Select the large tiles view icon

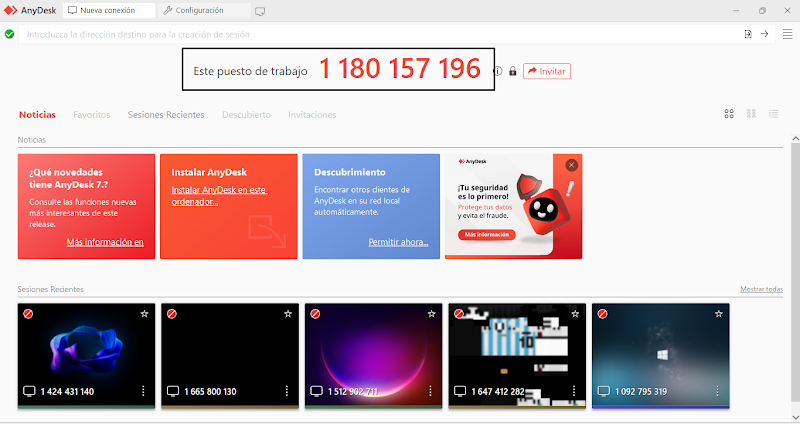pos(729,114)
